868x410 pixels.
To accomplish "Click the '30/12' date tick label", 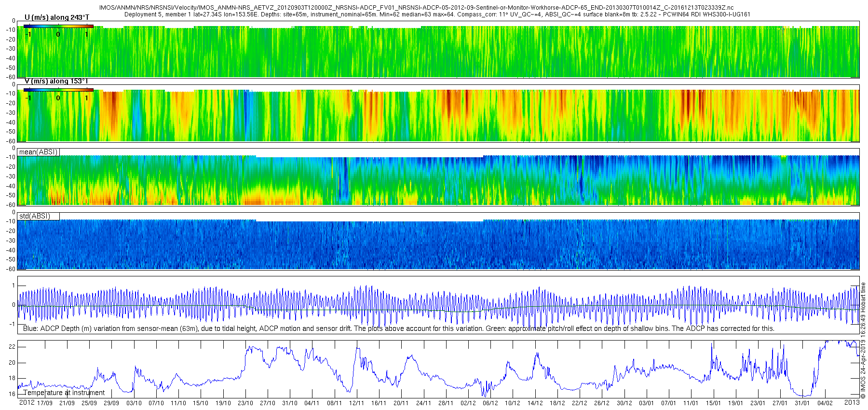I will [624, 403].
